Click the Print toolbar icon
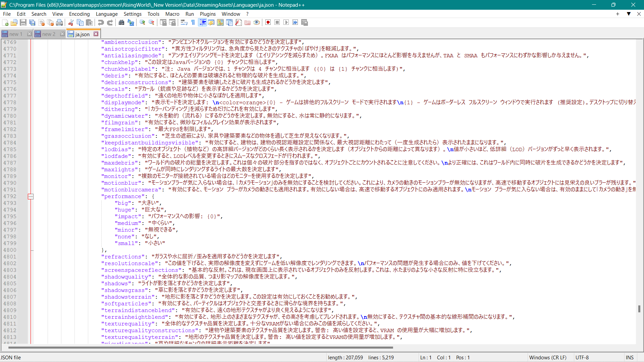Image resolution: width=644 pixels, height=362 pixels. pos(59,22)
